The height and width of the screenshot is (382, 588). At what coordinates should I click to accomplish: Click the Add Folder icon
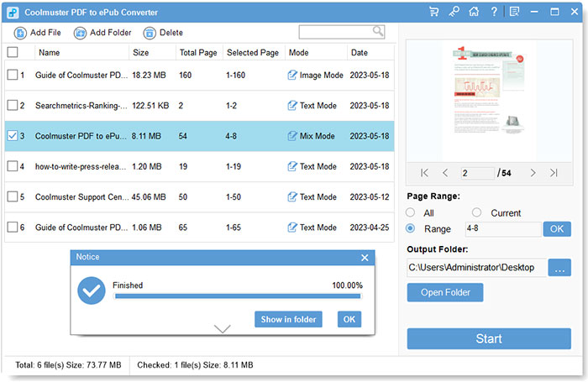point(80,33)
